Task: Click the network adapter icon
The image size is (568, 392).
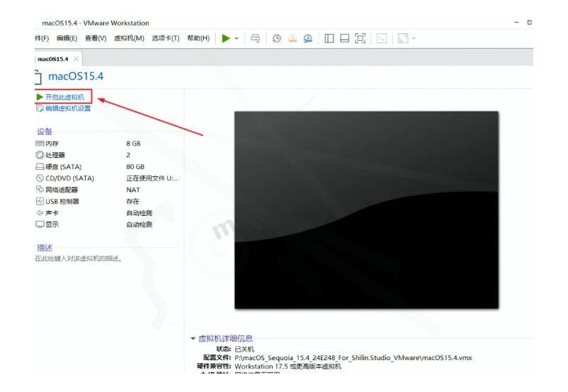Action: click(x=40, y=190)
